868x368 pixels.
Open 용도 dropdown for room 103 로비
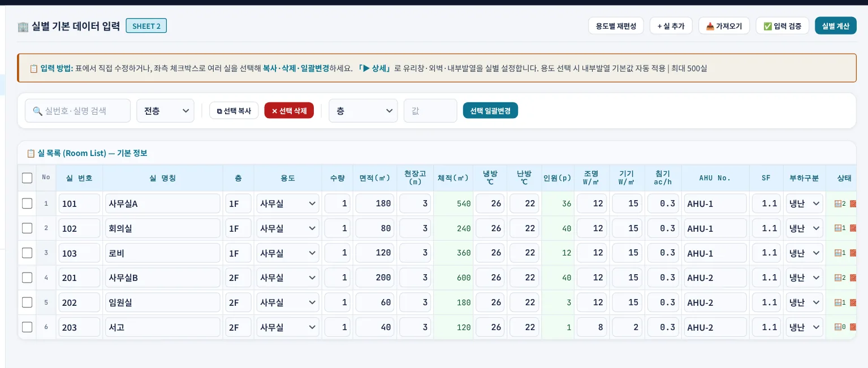(288, 253)
